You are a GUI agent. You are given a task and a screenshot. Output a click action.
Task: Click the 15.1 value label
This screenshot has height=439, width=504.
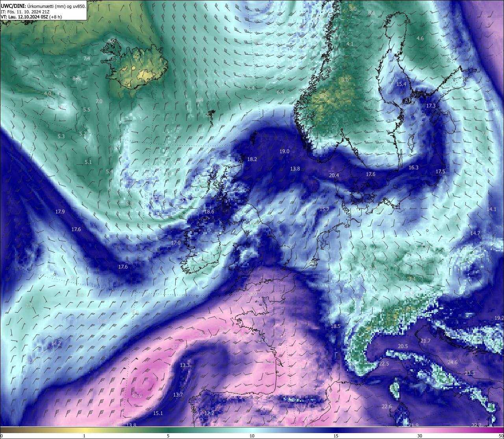coord(158,413)
